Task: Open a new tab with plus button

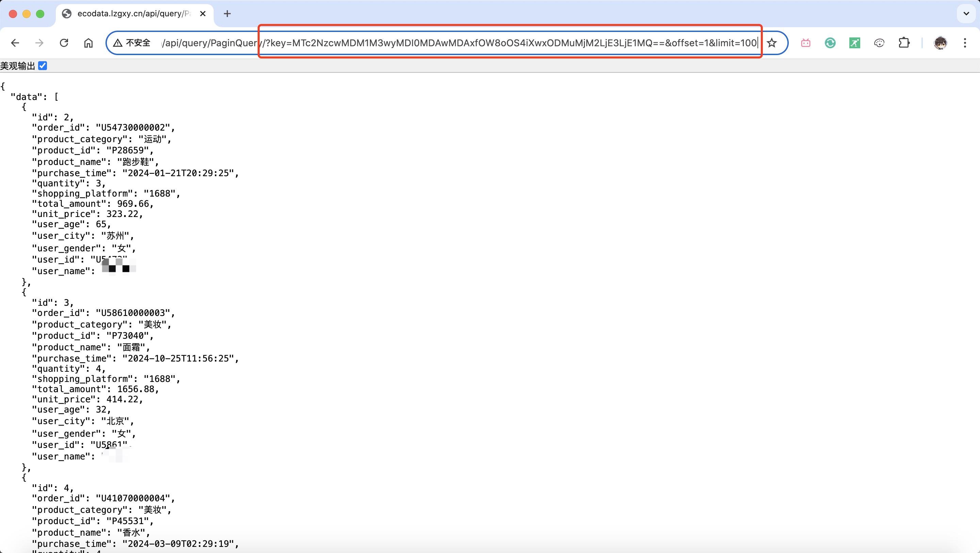Action: pos(227,14)
